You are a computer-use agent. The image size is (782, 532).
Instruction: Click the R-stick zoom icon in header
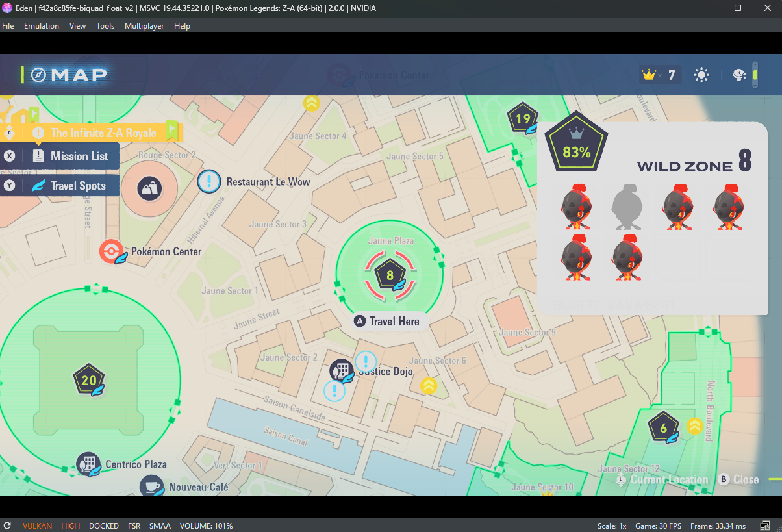tap(738, 75)
